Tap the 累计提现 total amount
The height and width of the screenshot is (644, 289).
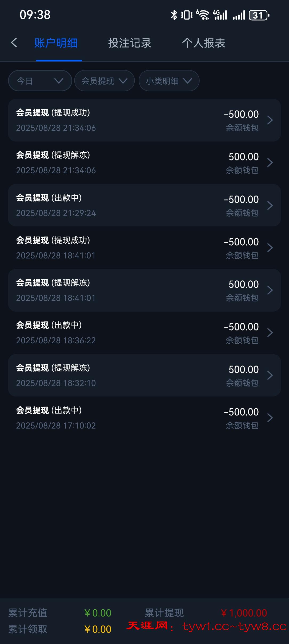(244, 613)
